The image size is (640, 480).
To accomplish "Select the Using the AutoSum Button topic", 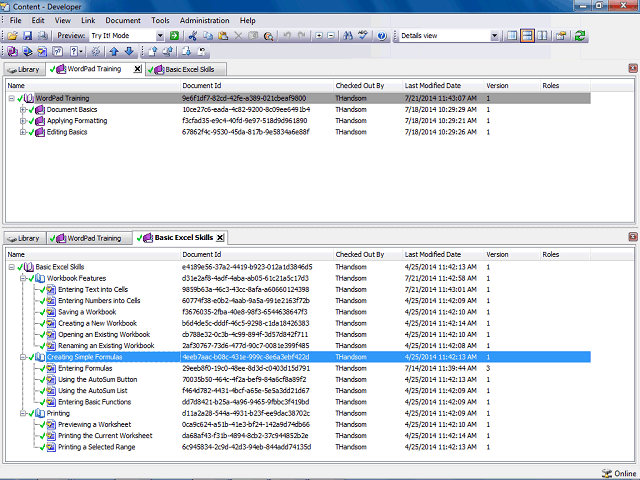I will [x=98, y=380].
